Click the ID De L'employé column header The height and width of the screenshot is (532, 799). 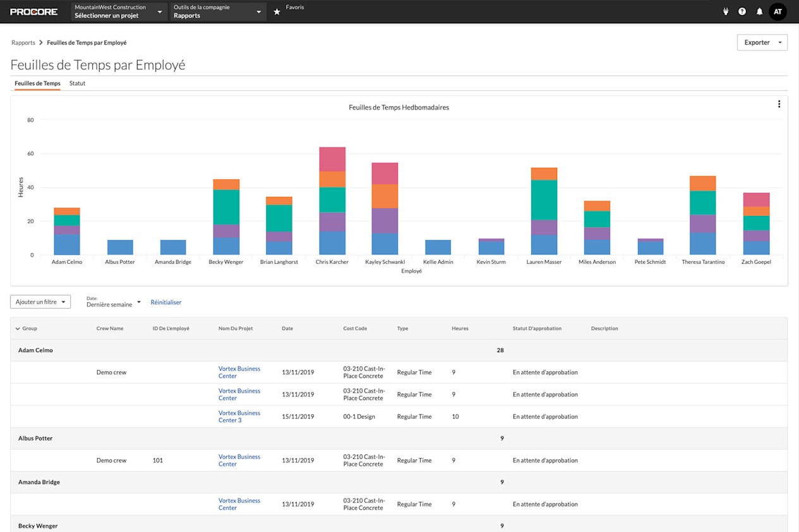(171, 329)
